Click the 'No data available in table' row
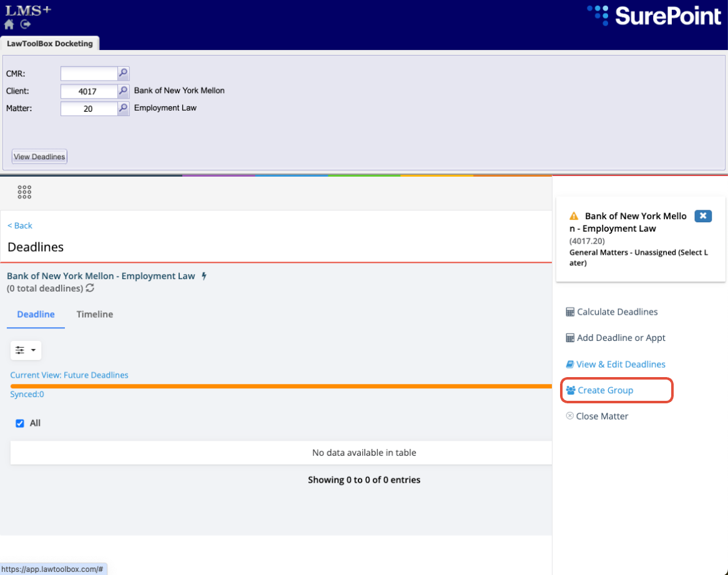Screen dimensions: 728x575 click(281, 453)
